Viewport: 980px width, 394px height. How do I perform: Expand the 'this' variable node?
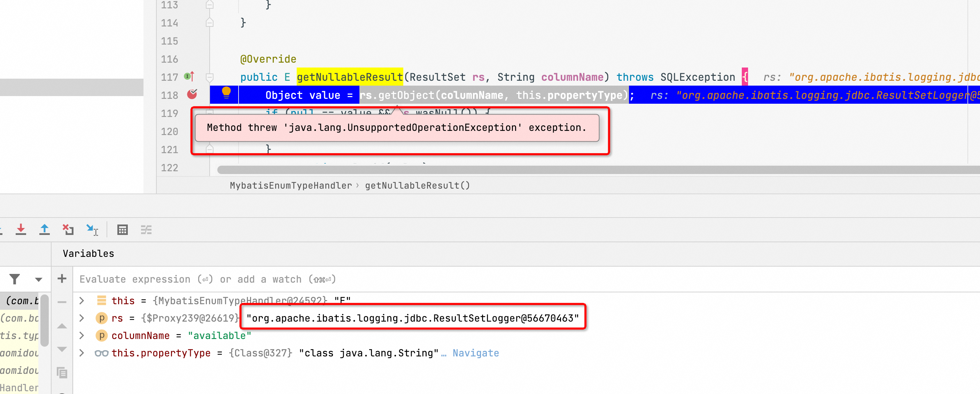click(81, 300)
